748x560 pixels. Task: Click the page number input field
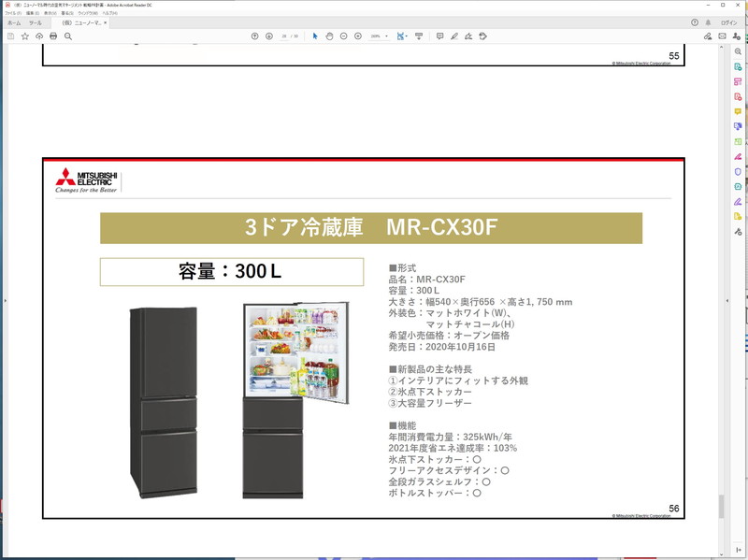(x=283, y=36)
